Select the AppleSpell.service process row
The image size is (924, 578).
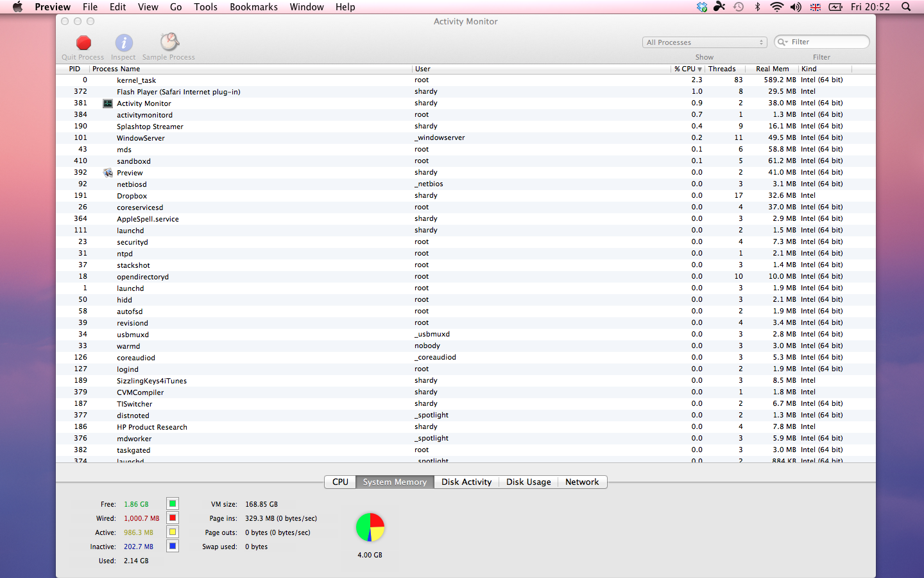pos(466,219)
